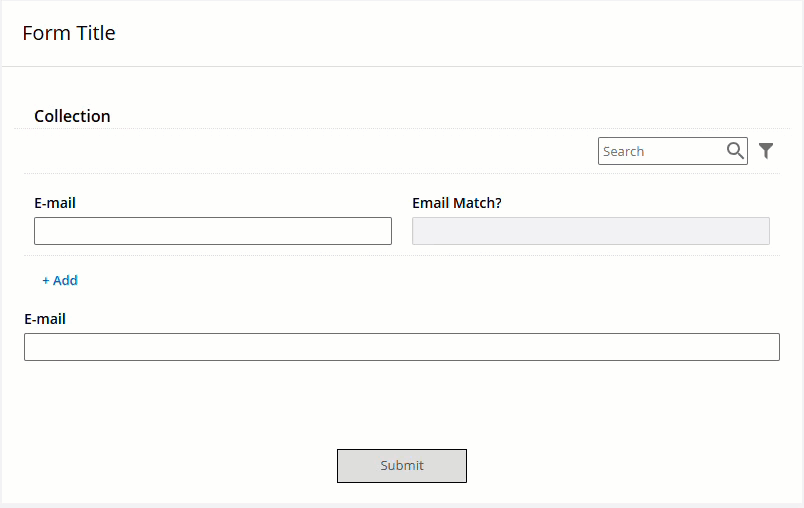Open the funnel filter icon
This screenshot has width=804, height=508.
click(x=766, y=151)
